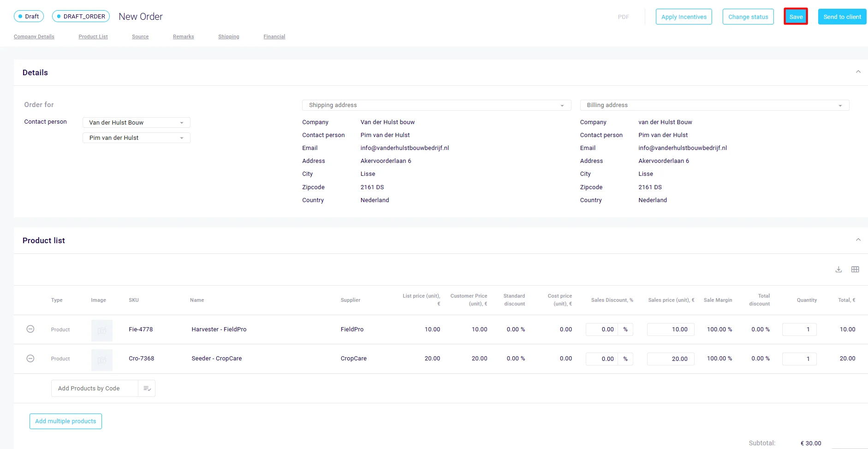Select SKU text Cro-7368
Screen dimensions: 868x449
[x=142, y=359]
